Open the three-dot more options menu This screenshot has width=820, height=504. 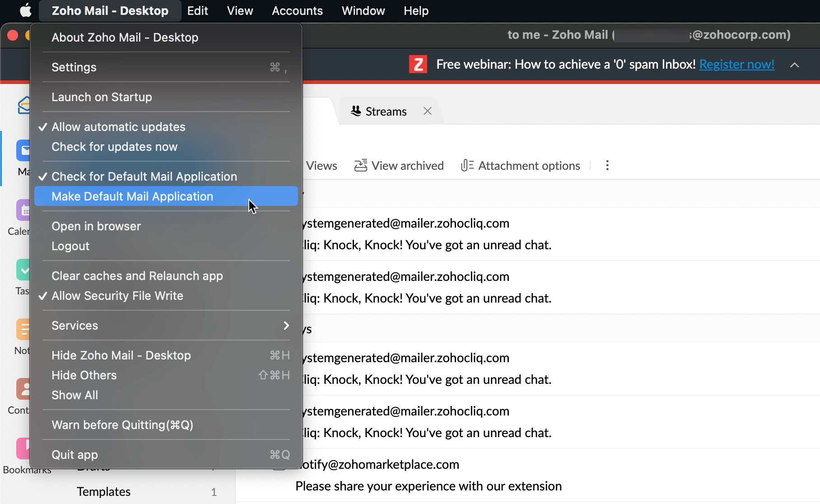[607, 165]
